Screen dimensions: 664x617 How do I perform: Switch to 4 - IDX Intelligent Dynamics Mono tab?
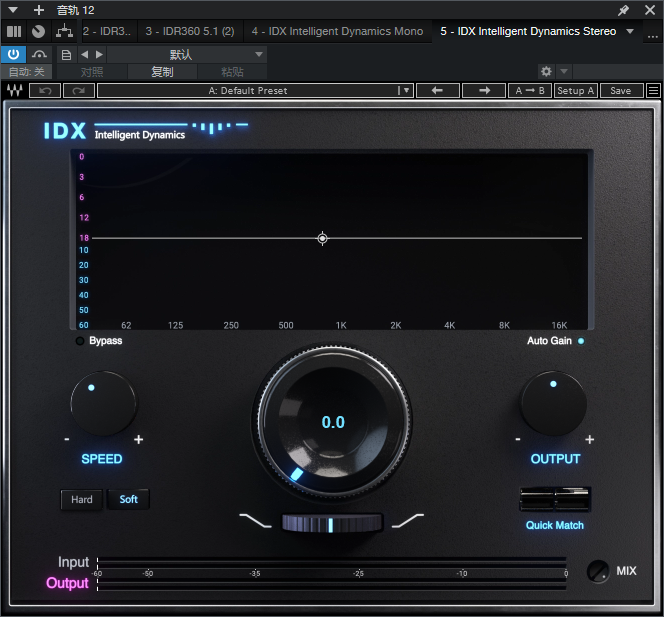pyautogui.click(x=337, y=31)
